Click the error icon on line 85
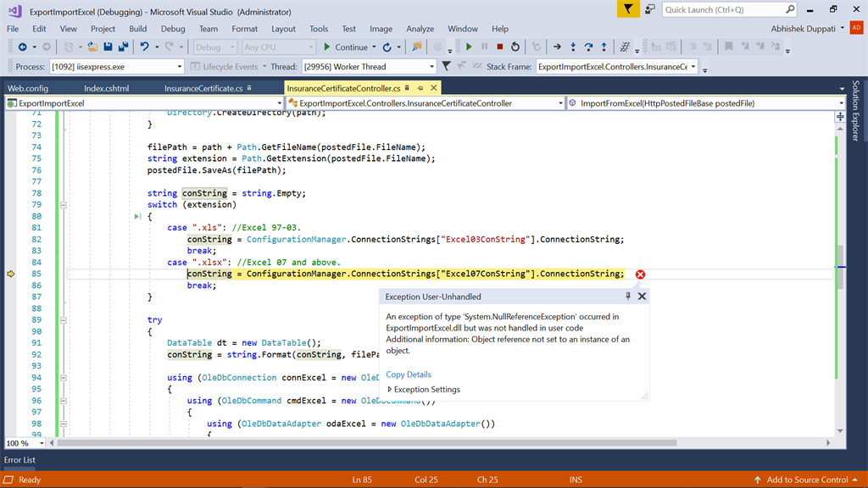This screenshot has height=488, width=868. point(640,274)
